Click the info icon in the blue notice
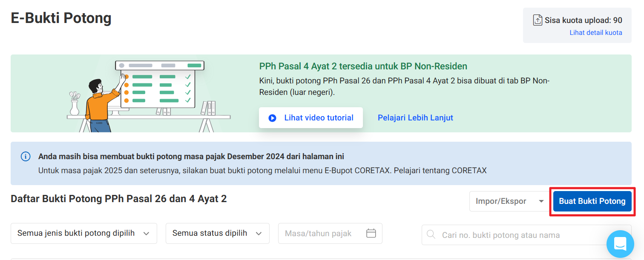This screenshot has height=260, width=644. coord(26,157)
